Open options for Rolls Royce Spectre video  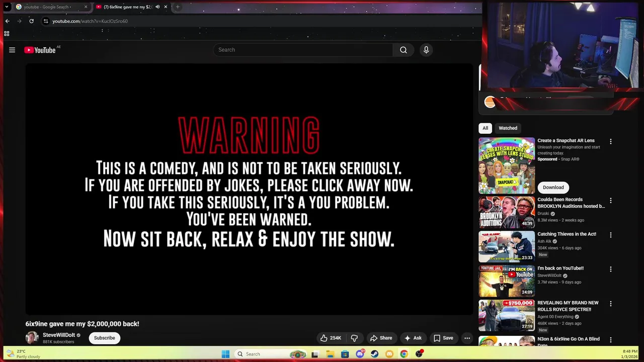point(611,304)
